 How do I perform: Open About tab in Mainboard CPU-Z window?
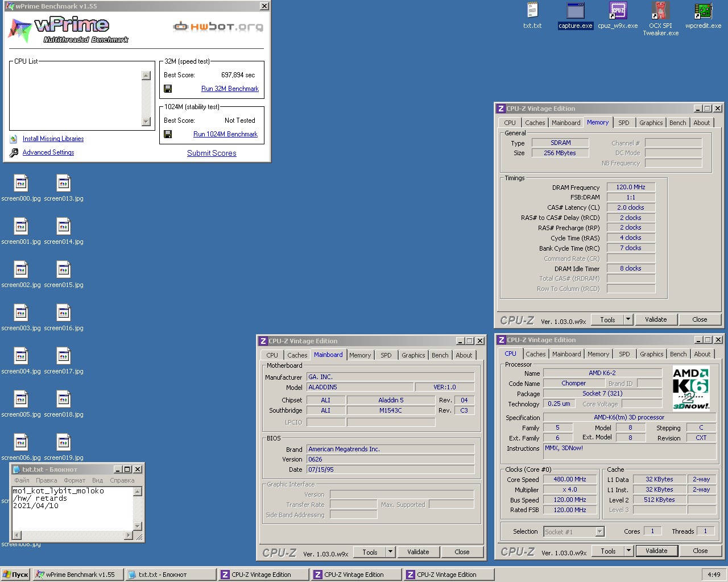[464, 355]
